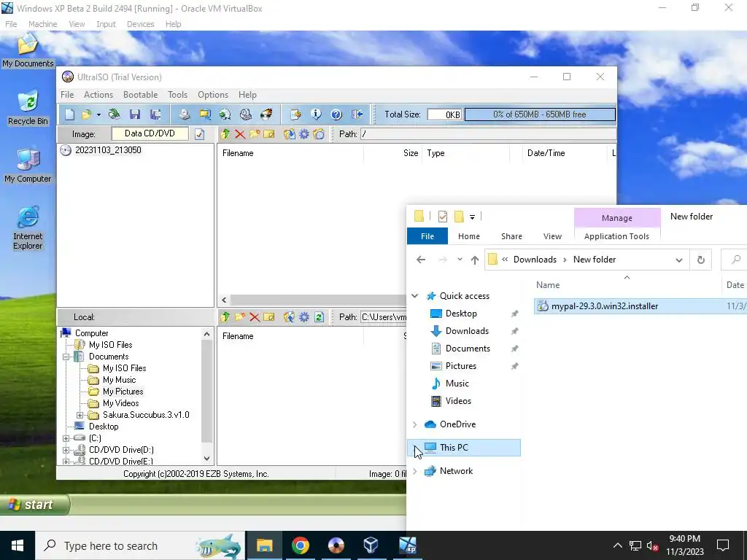
Task: Click the Convert image icon in UltraISO toolbar
Action: pos(225,114)
